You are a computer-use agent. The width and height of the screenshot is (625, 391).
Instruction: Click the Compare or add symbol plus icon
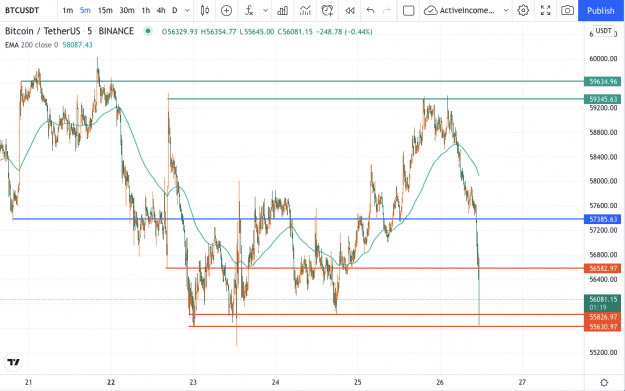click(x=226, y=10)
